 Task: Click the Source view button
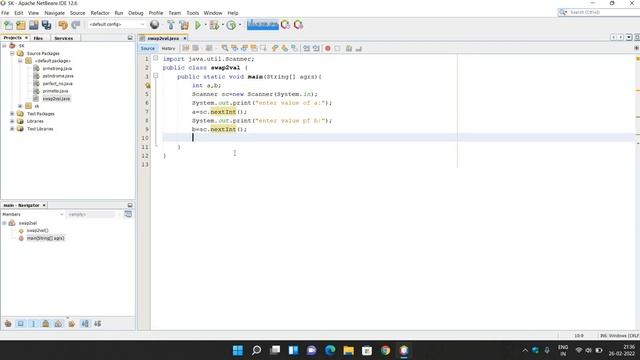147,49
